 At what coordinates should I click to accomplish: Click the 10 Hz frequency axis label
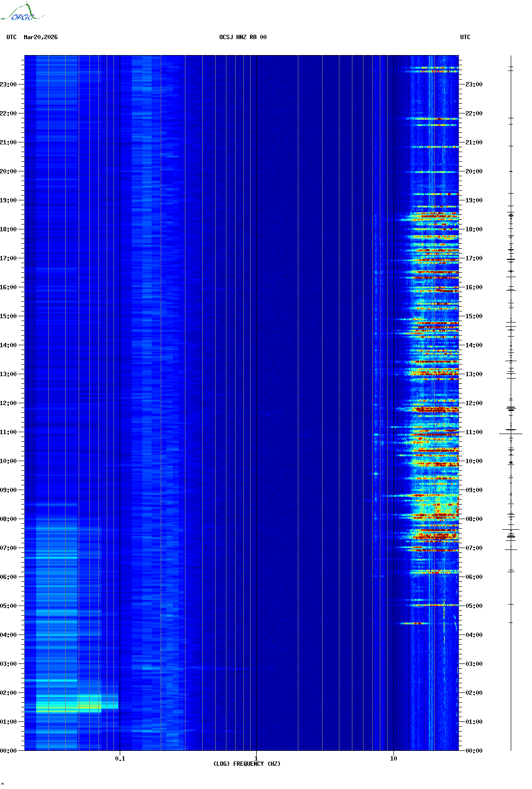coord(393,759)
